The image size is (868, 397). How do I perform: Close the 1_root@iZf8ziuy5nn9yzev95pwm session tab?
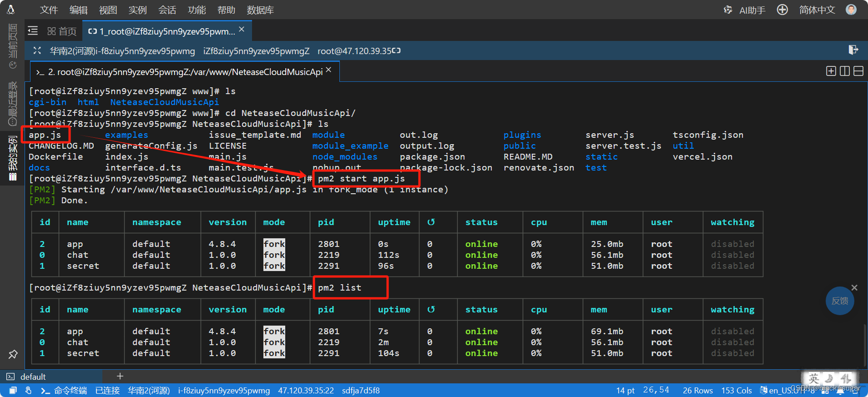242,30
